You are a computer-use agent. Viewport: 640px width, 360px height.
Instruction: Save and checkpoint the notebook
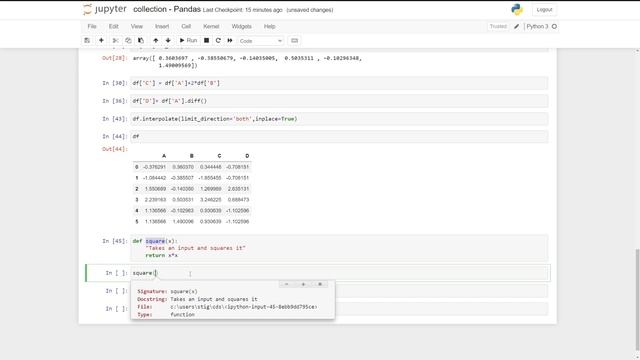[x=87, y=40]
